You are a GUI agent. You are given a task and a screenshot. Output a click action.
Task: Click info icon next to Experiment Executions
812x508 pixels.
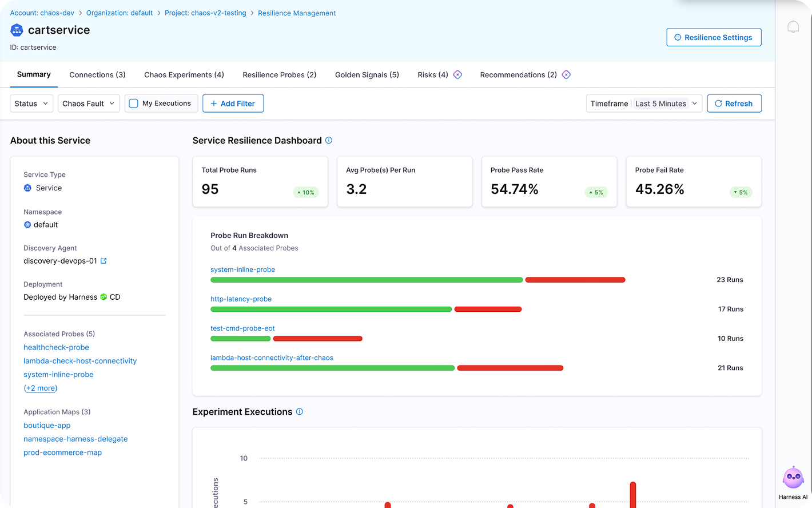300,411
